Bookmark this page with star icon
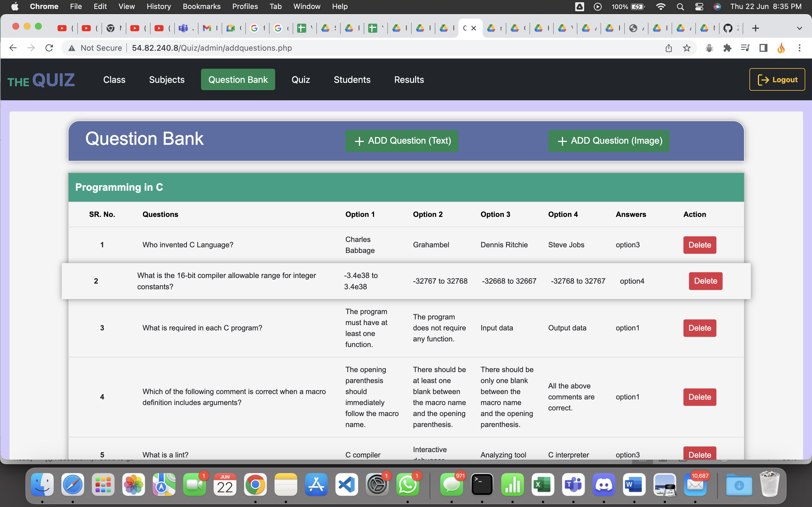The height and width of the screenshot is (507, 812). tap(687, 48)
